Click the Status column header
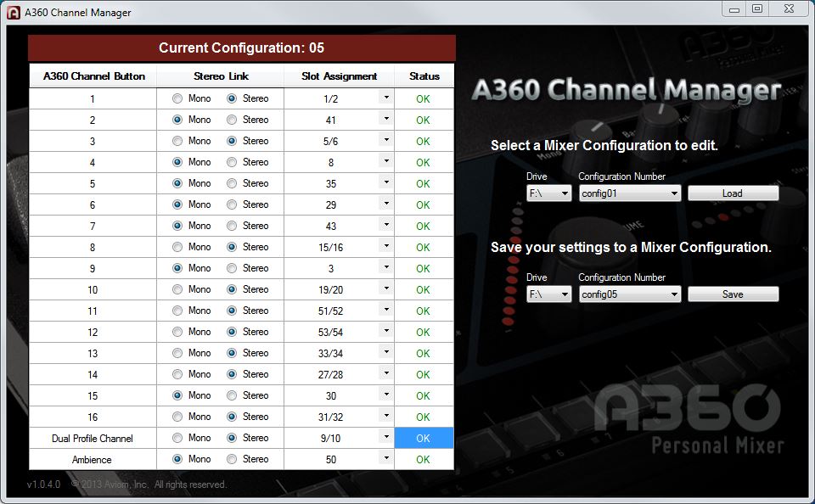 (424, 76)
